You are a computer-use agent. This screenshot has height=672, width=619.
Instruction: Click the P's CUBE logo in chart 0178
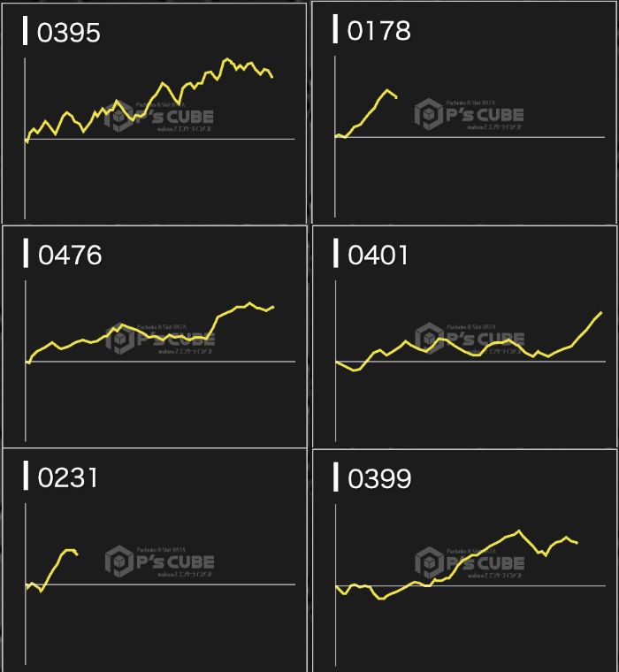(x=470, y=115)
